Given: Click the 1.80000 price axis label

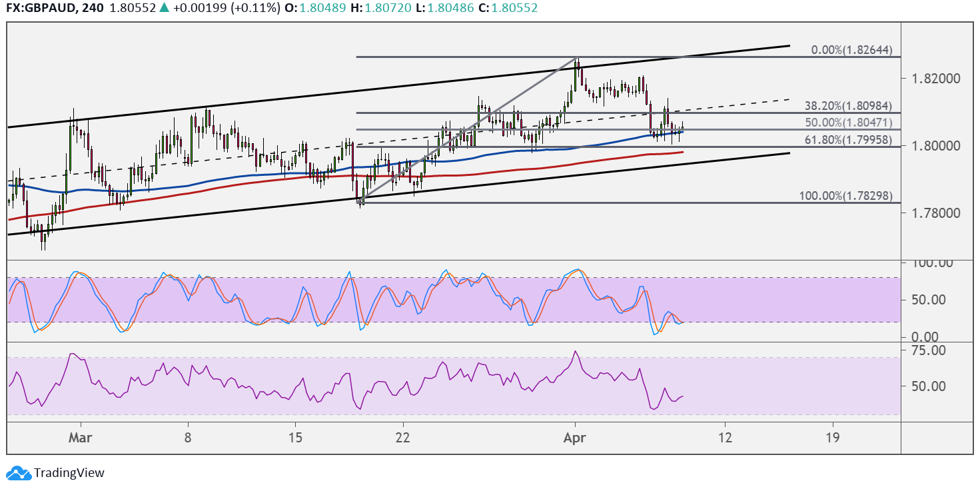Looking at the screenshot, I should [933, 146].
